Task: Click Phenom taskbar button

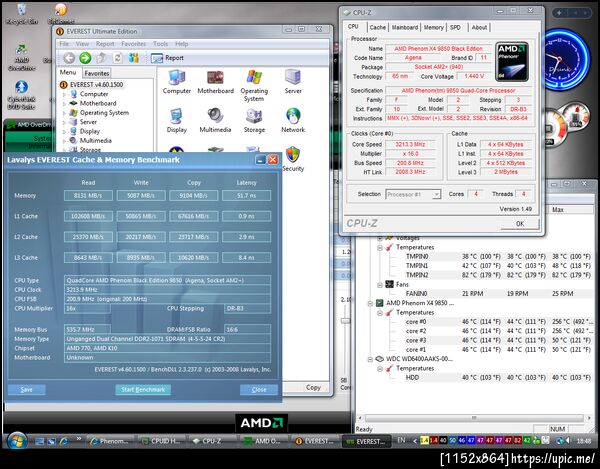Action: click(x=111, y=441)
